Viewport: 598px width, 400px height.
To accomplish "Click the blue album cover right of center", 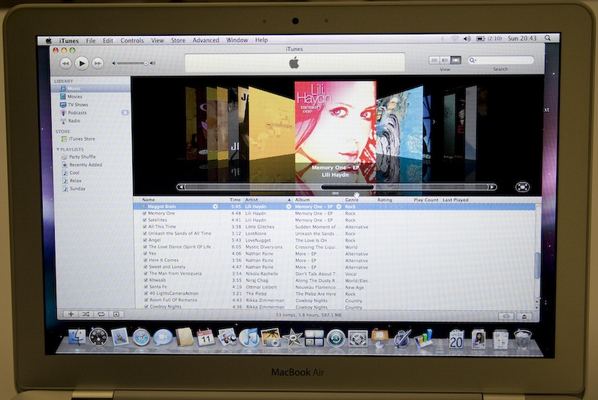I will tap(400, 122).
